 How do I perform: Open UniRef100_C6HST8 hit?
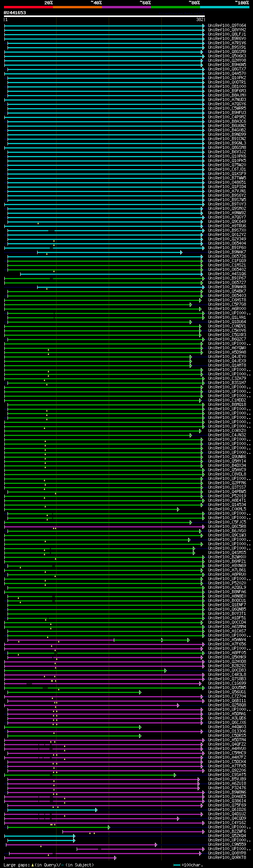point(227,300)
